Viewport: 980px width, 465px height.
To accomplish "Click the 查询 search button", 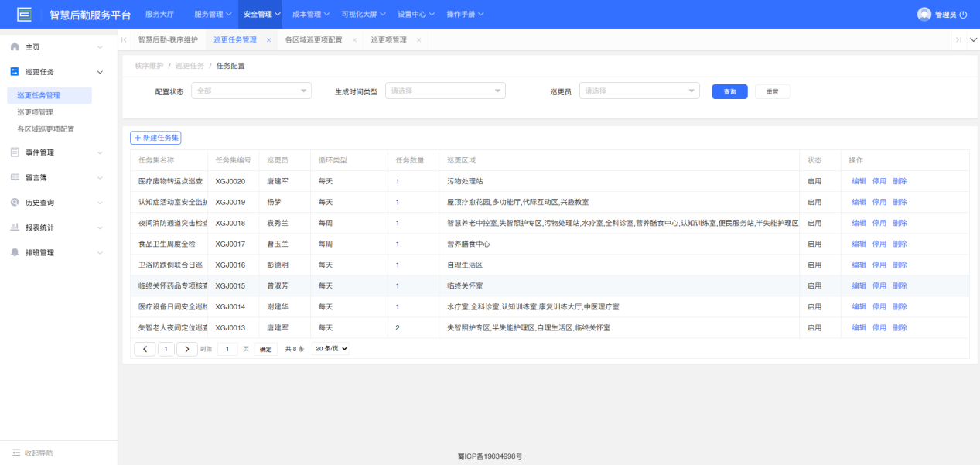I will point(729,91).
